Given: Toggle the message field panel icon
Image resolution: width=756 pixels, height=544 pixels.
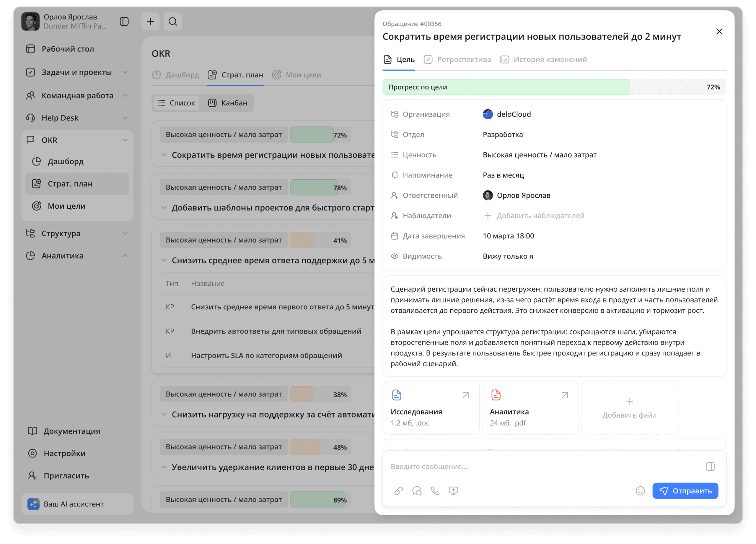Looking at the screenshot, I should 710,466.
